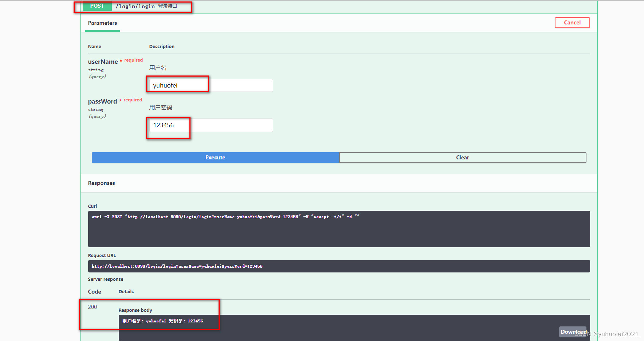The width and height of the screenshot is (644, 341).
Task: Click the Description column header
Action: tap(162, 47)
